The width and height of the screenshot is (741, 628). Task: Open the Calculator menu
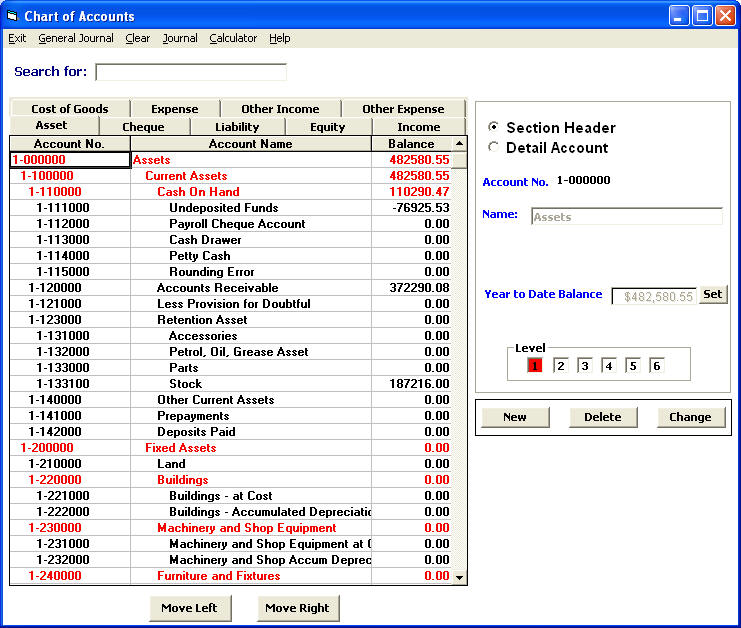coord(233,38)
